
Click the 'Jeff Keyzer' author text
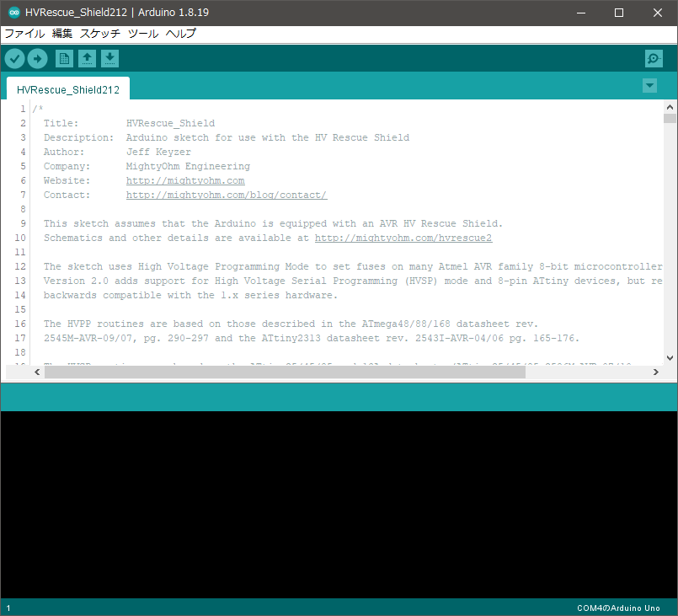coord(158,152)
